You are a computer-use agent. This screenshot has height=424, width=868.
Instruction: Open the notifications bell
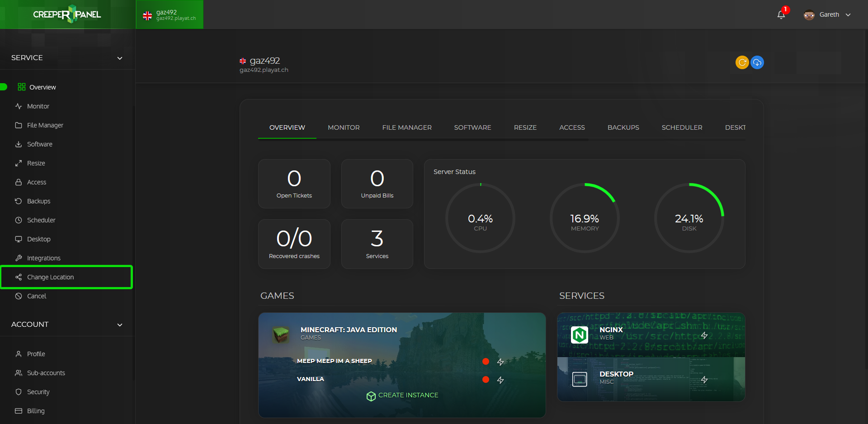pos(781,14)
